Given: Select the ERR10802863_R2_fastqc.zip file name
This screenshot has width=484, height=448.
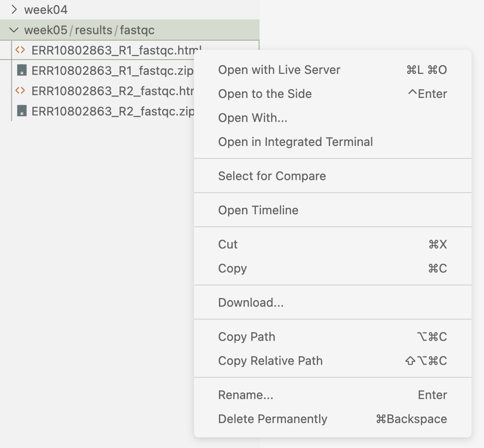Looking at the screenshot, I should [x=111, y=111].
